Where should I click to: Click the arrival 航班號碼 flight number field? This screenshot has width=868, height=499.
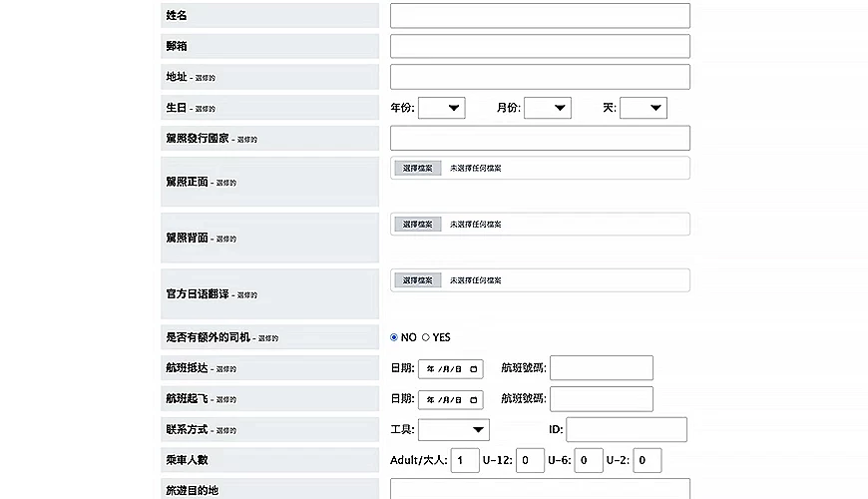(x=602, y=367)
